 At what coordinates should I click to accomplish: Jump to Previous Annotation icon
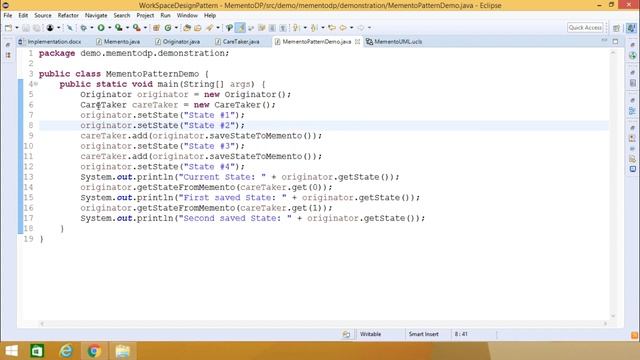[x=314, y=28]
